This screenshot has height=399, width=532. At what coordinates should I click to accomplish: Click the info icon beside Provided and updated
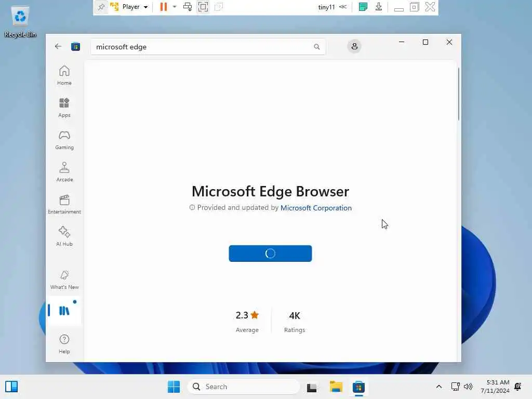192,208
